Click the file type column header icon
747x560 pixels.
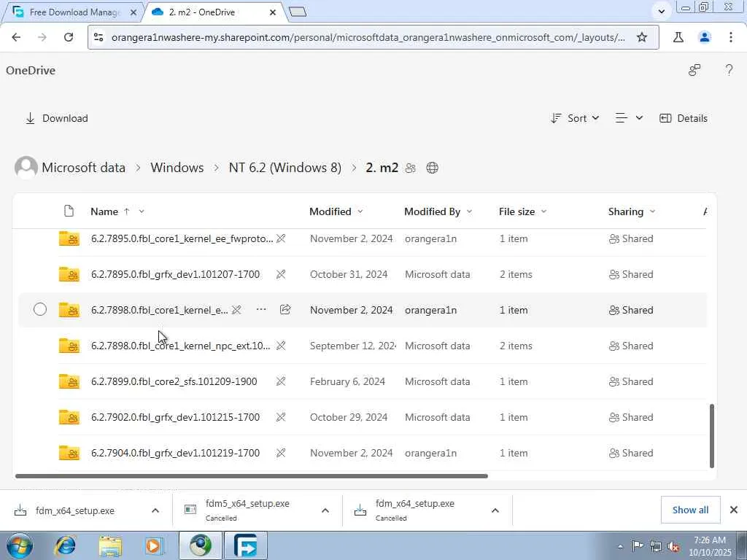pos(69,211)
